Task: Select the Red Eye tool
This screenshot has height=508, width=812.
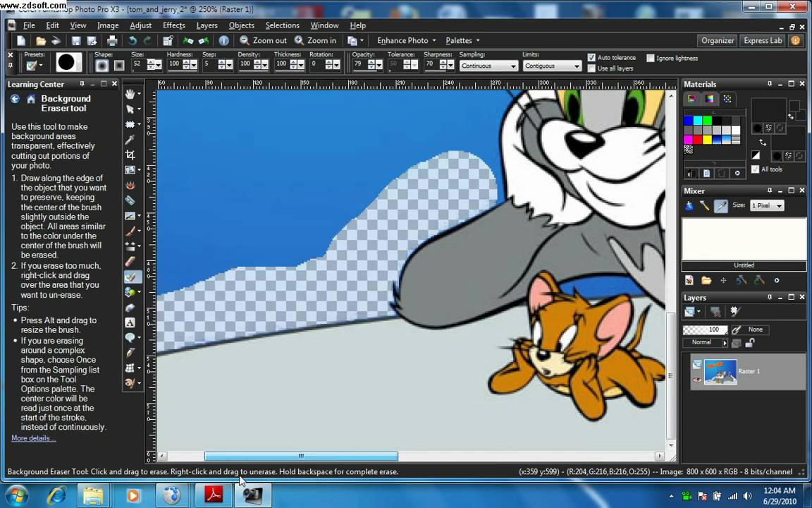Action: pos(130,185)
